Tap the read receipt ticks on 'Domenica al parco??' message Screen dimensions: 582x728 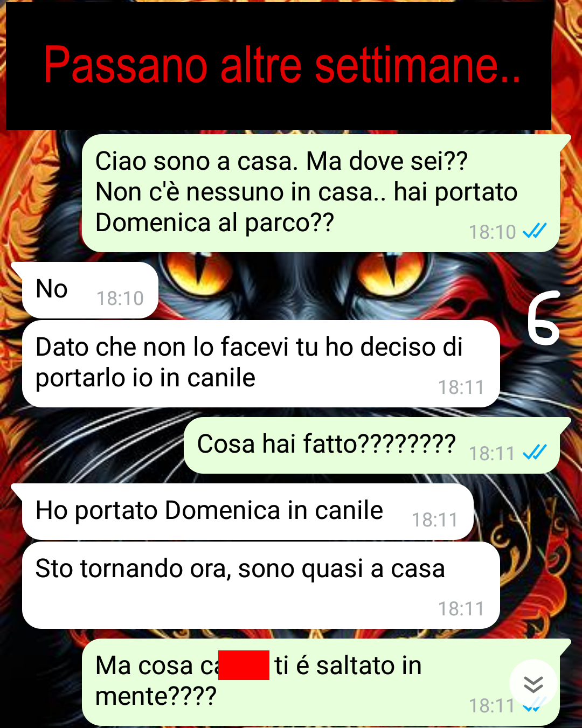(535, 231)
